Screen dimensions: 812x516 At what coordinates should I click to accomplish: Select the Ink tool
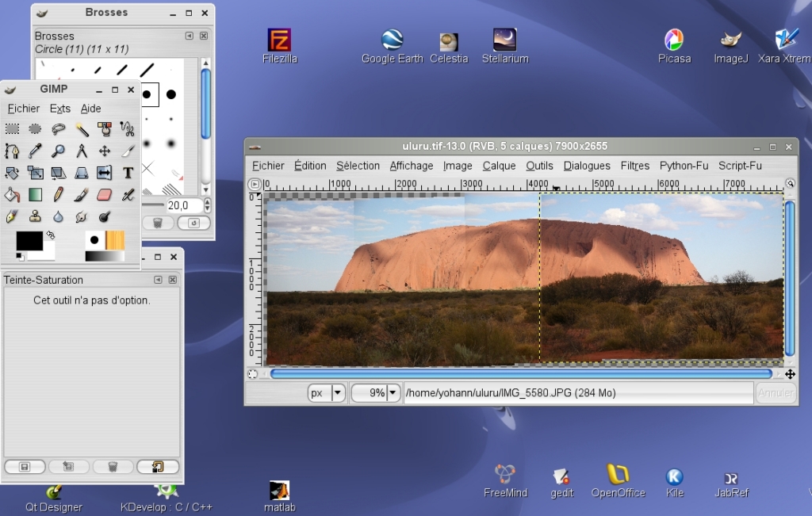pyautogui.click(x=12, y=216)
